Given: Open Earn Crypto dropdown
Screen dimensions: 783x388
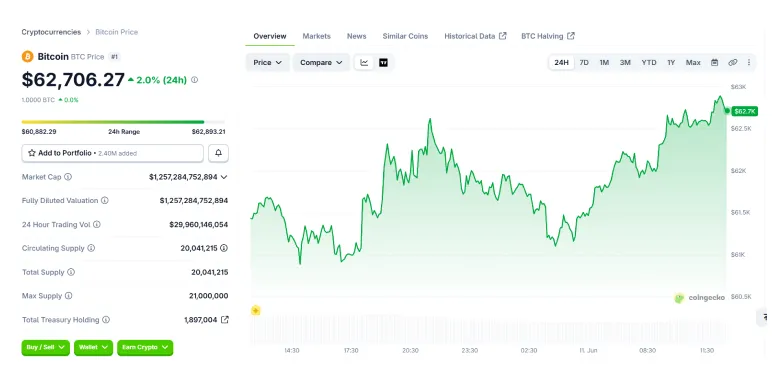Looking at the screenshot, I should click(145, 348).
